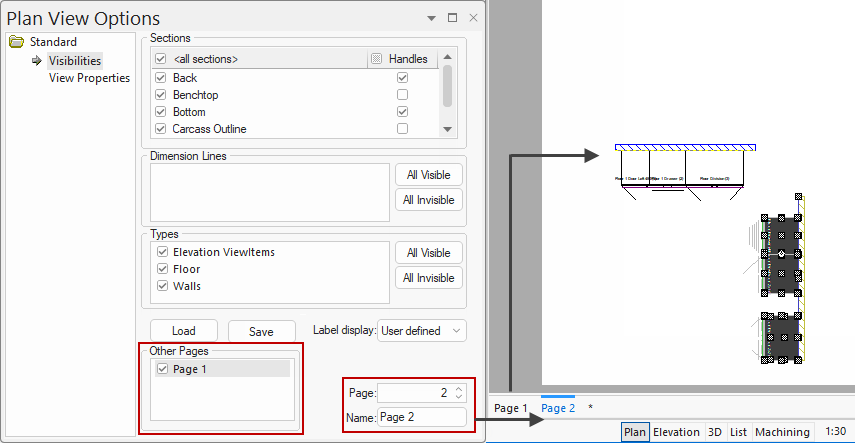
Task: Click the Load button
Action: [x=183, y=331]
